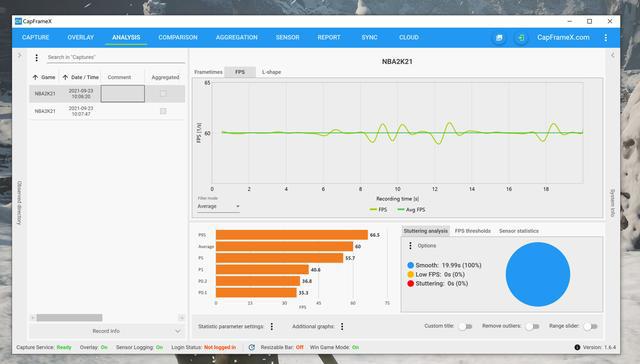Viewport: 640px width, 364px height.
Task: Open the REPORT tab
Action: tap(329, 38)
